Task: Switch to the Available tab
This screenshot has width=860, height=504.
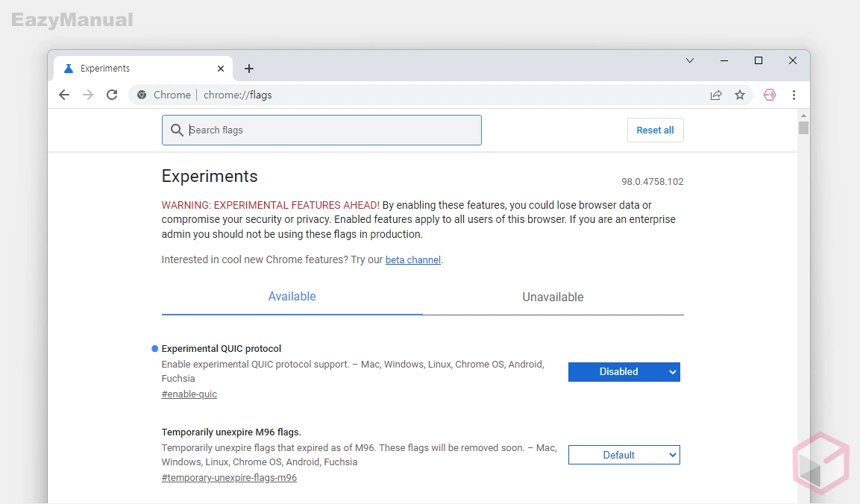Action: coord(292,297)
